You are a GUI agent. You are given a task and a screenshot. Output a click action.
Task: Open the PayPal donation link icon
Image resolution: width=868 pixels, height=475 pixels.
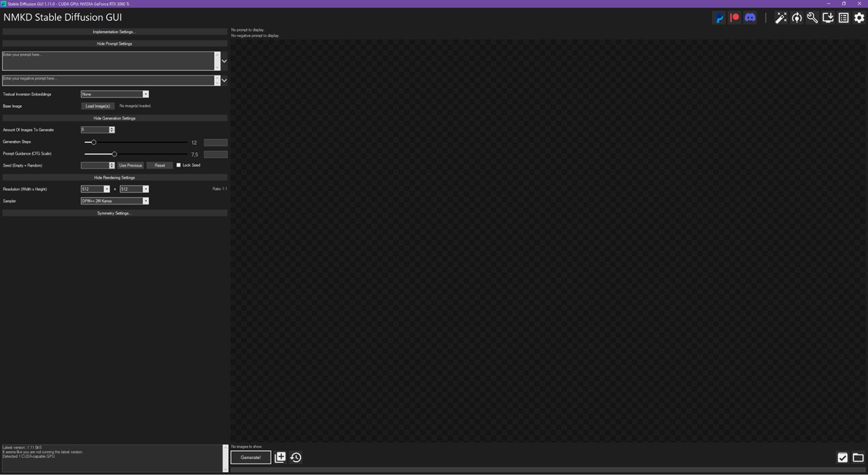tap(719, 18)
